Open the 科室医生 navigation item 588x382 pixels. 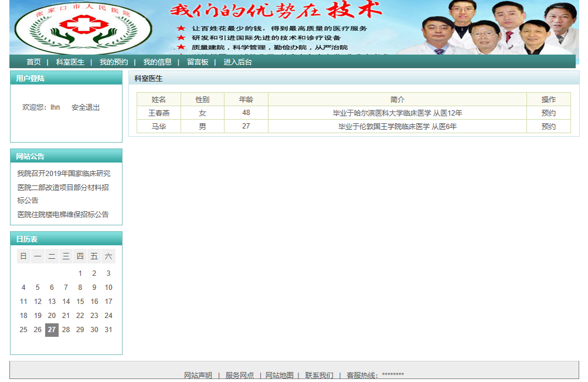[x=70, y=62]
